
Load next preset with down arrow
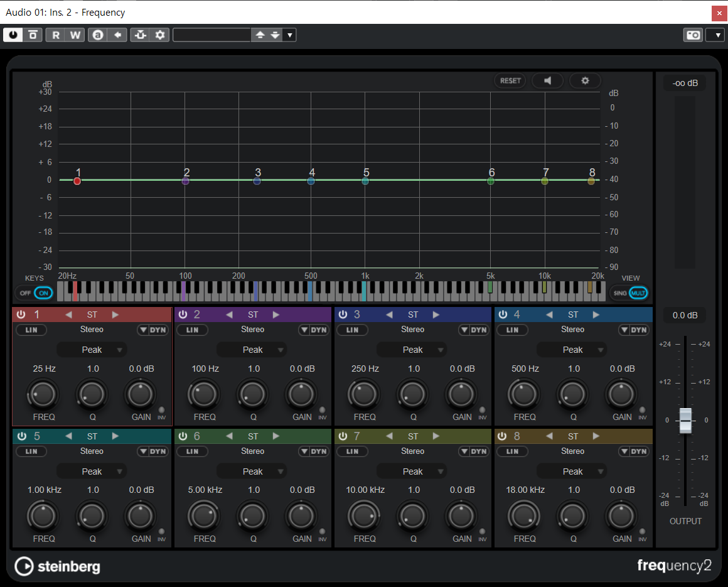pos(276,35)
